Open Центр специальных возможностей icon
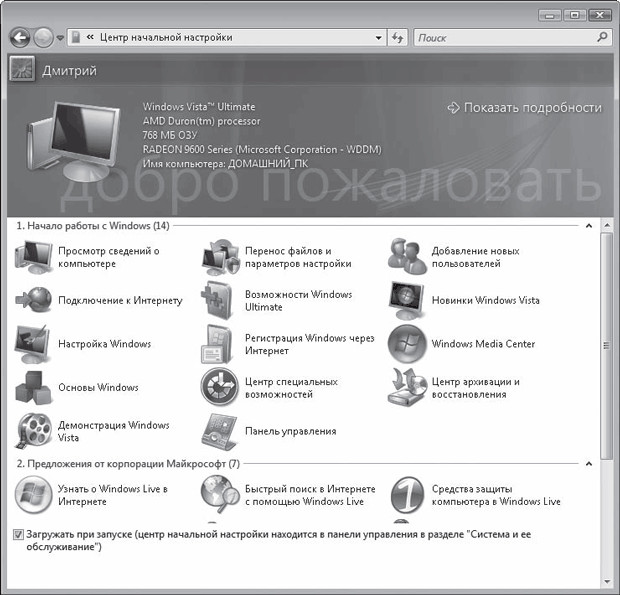The width and height of the screenshot is (620, 595). [x=219, y=387]
